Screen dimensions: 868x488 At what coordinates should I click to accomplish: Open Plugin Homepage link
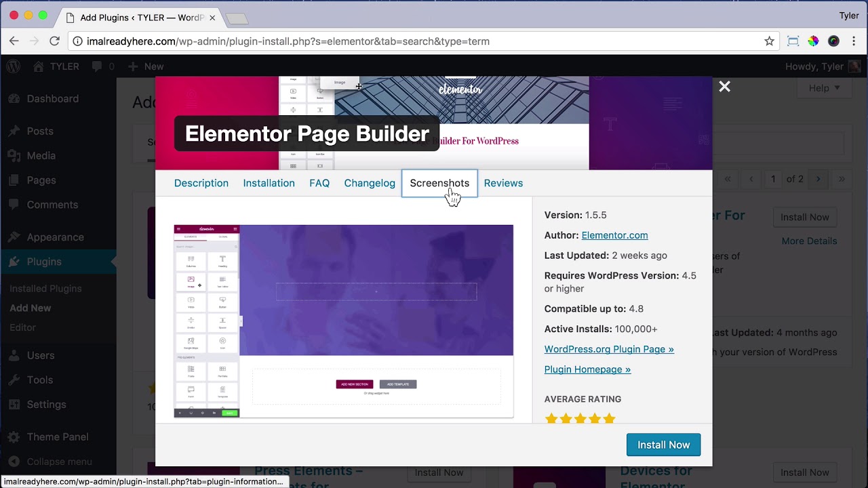point(587,369)
